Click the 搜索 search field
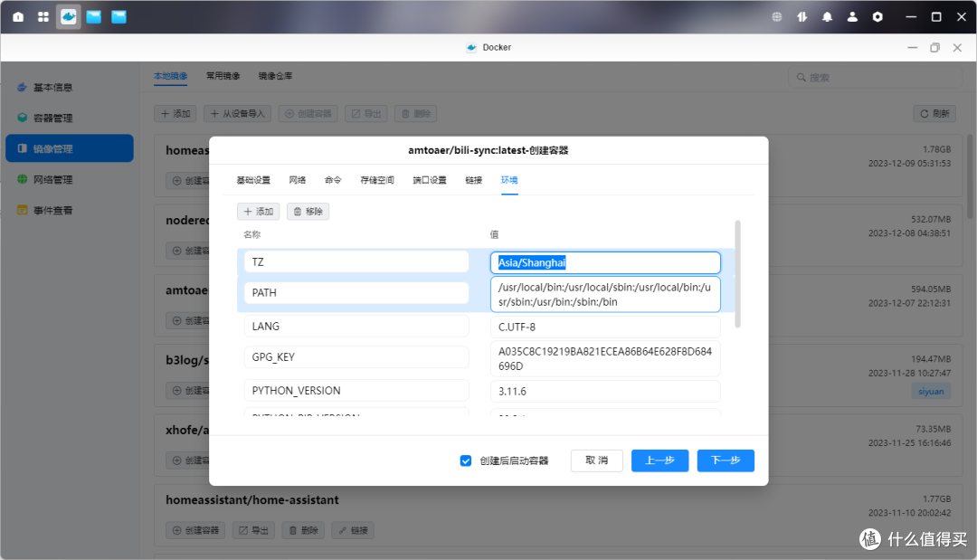 [876, 77]
